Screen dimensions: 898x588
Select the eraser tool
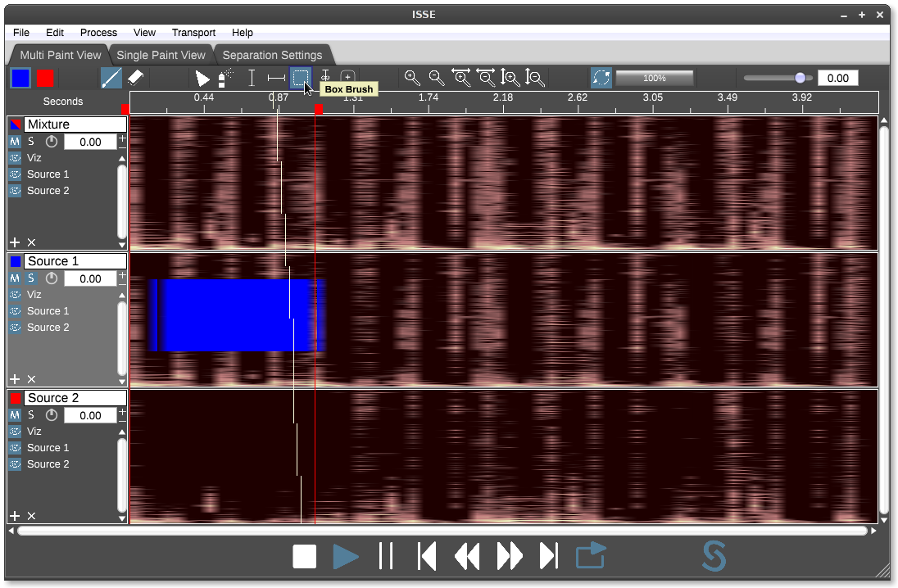click(x=136, y=78)
